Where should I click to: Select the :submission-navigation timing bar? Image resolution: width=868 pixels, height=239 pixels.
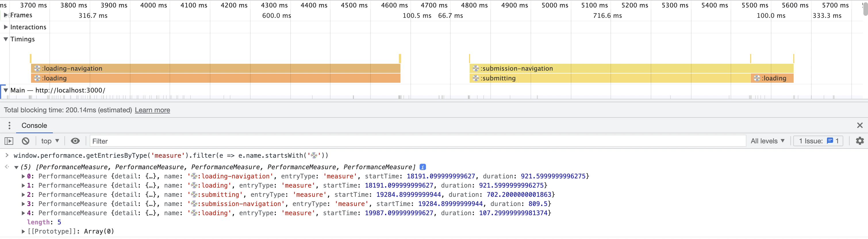coord(631,68)
